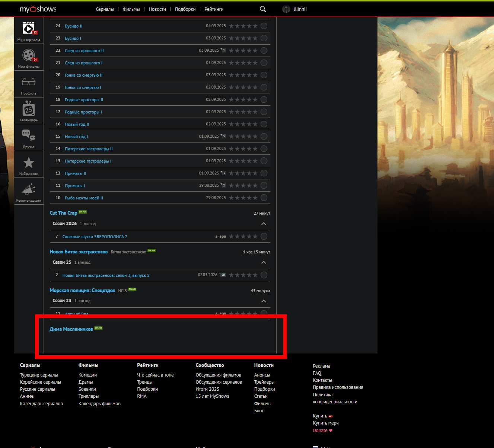Open Рейтинги in top menu
Viewport: 494px width, 448px height.
coord(214,9)
